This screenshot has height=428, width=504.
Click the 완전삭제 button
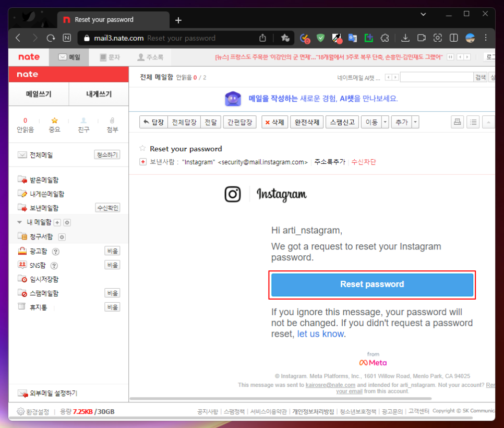click(307, 122)
